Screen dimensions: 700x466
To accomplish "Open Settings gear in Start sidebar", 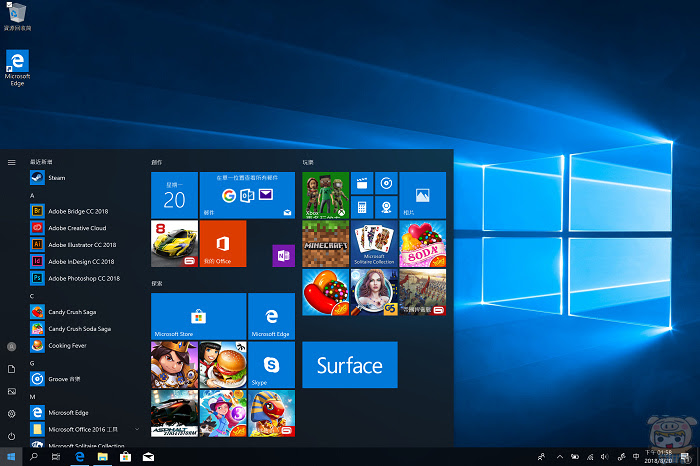I will pos(12,413).
